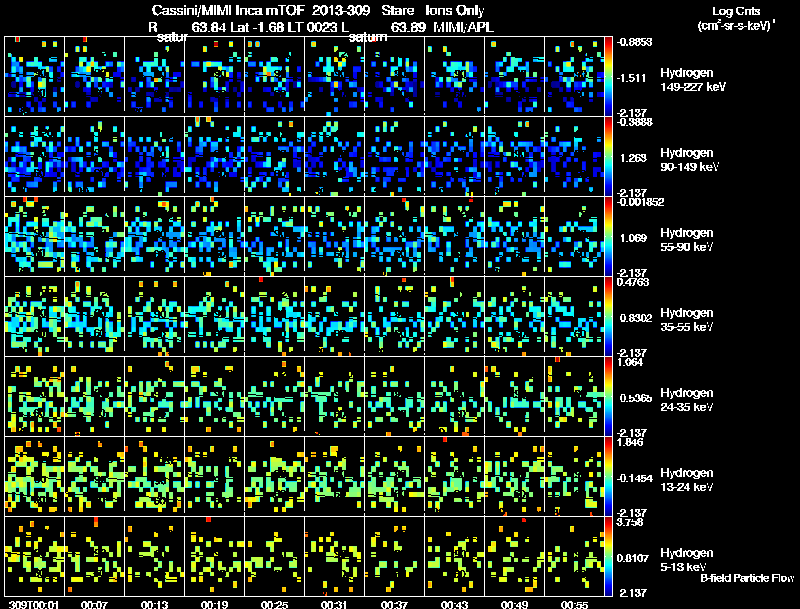Open the 5-13 keV panel at 00:49
Image resolution: width=800 pixels, height=609 pixels.
pos(514,555)
